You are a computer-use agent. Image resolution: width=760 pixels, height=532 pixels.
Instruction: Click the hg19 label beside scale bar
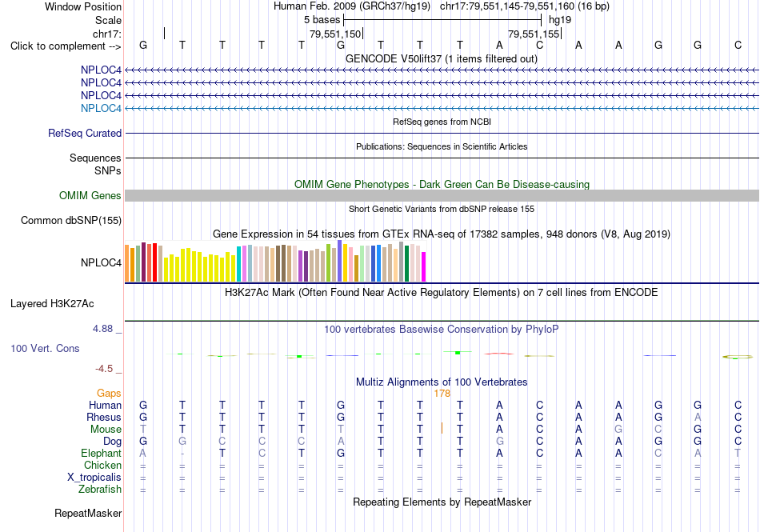(560, 20)
